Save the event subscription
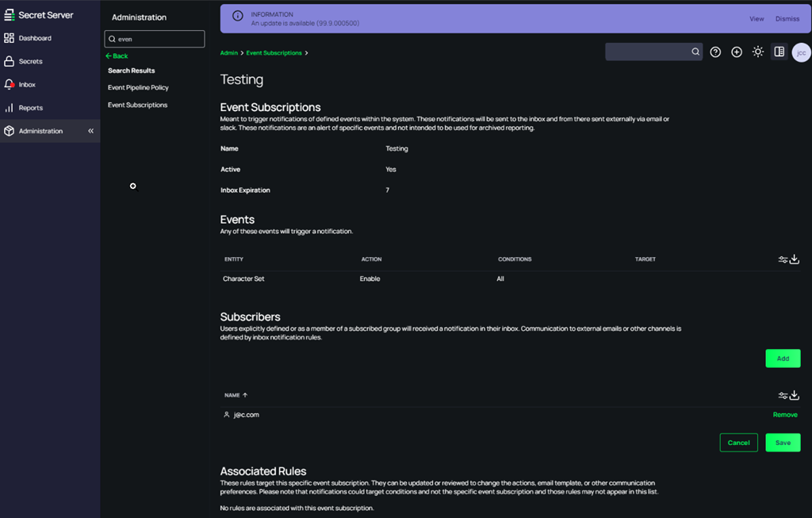This screenshot has width=812, height=518. [x=783, y=443]
